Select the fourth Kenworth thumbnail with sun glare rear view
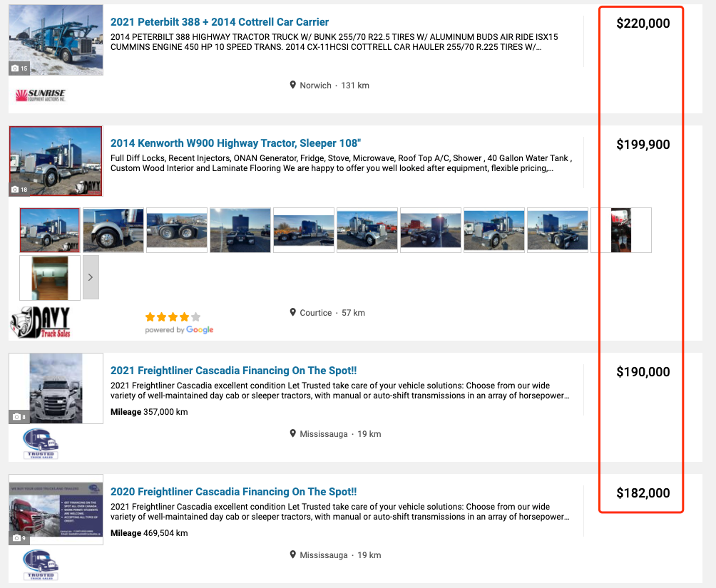Screen dimensions: 716x588 coord(240,230)
